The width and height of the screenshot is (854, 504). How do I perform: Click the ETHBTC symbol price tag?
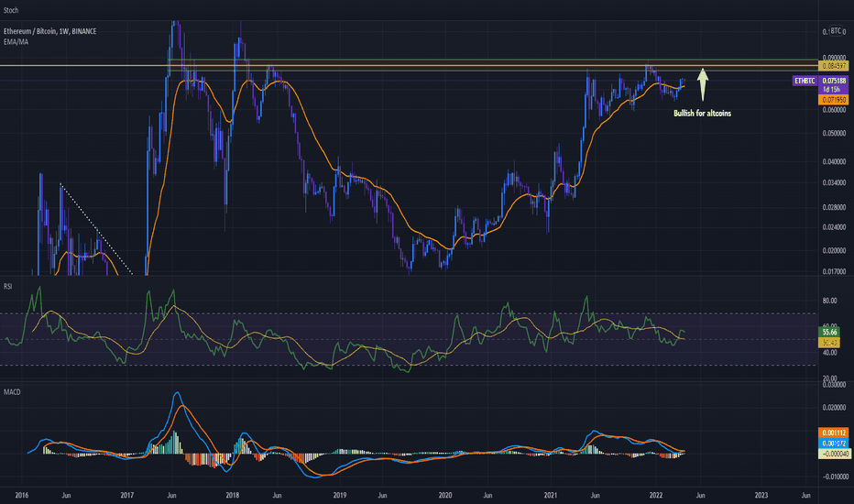805,81
